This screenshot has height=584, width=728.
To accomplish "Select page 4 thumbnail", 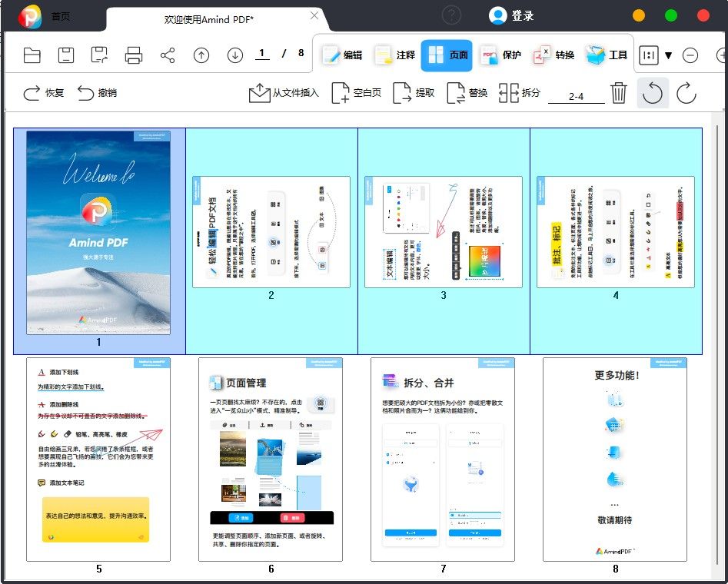I will pyautogui.click(x=616, y=232).
